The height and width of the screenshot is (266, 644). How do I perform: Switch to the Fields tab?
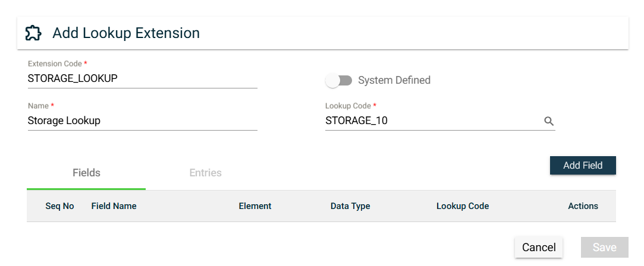(86, 173)
